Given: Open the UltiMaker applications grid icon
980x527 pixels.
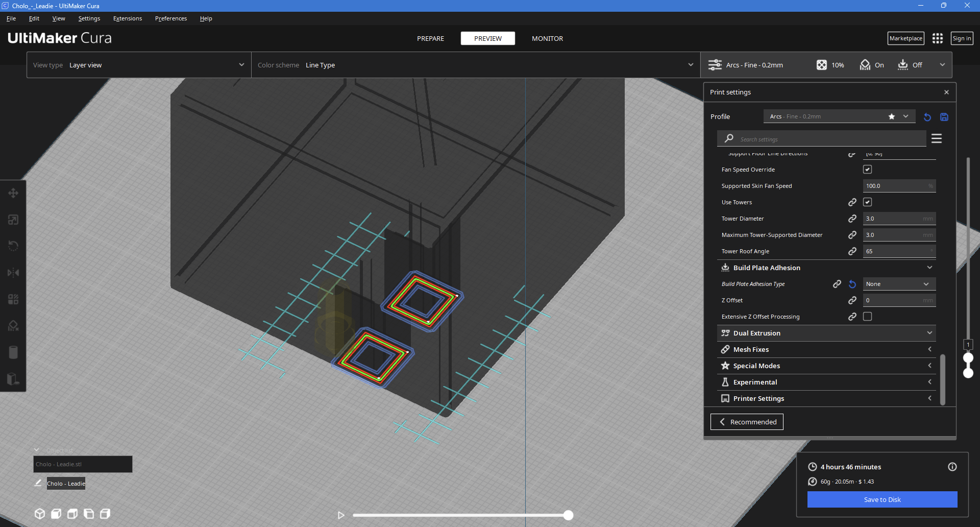Looking at the screenshot, I should coord(938,38).
